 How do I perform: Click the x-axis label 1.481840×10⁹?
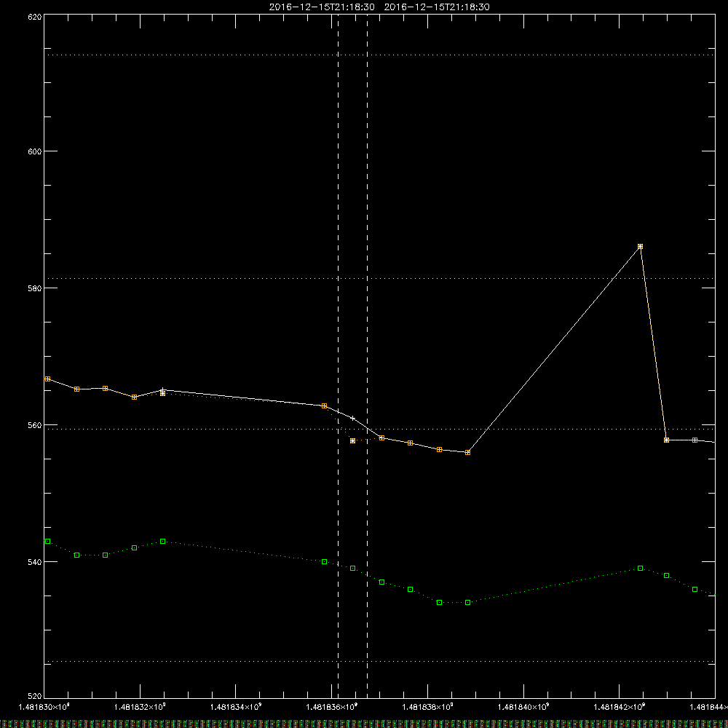tap(523, 707)
